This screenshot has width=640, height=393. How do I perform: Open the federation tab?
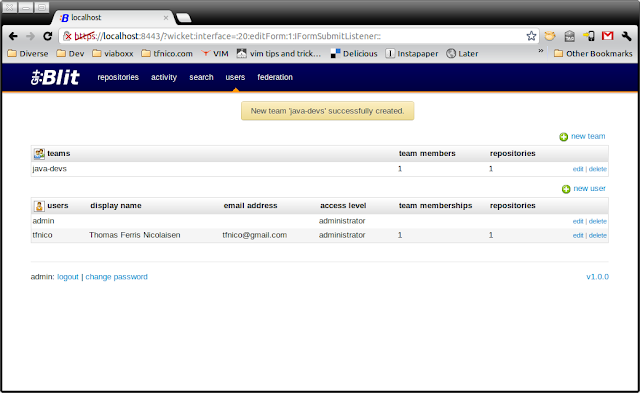point(275,77)
